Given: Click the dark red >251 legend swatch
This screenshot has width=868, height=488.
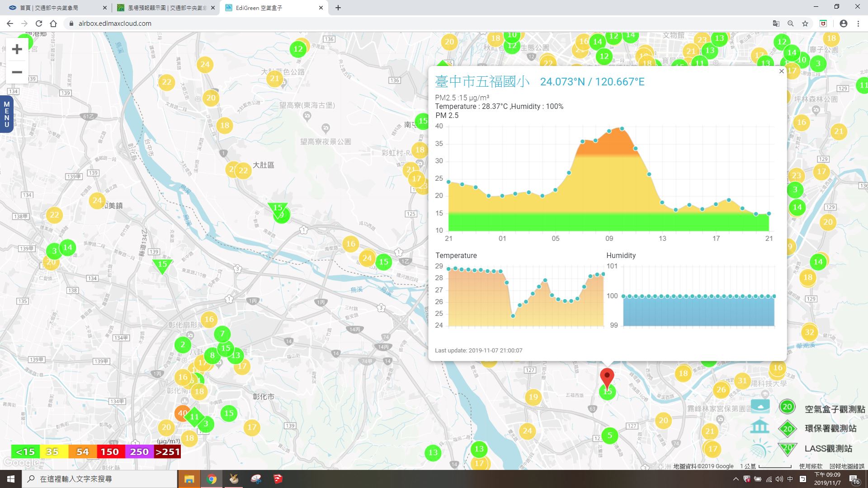Looking at the screenshot, I should pos(167,451).
